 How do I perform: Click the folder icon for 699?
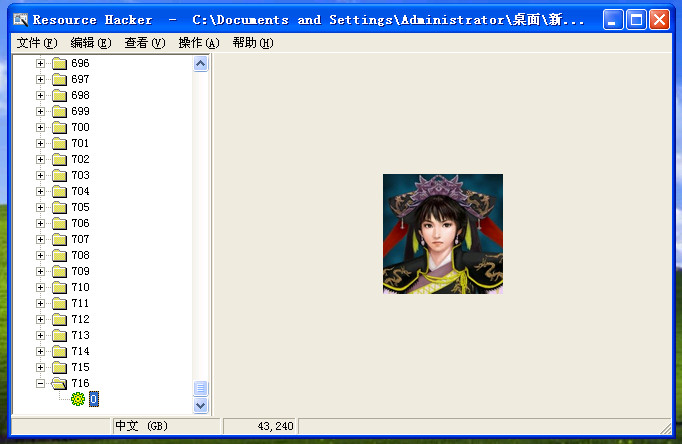tap(60, 112)
